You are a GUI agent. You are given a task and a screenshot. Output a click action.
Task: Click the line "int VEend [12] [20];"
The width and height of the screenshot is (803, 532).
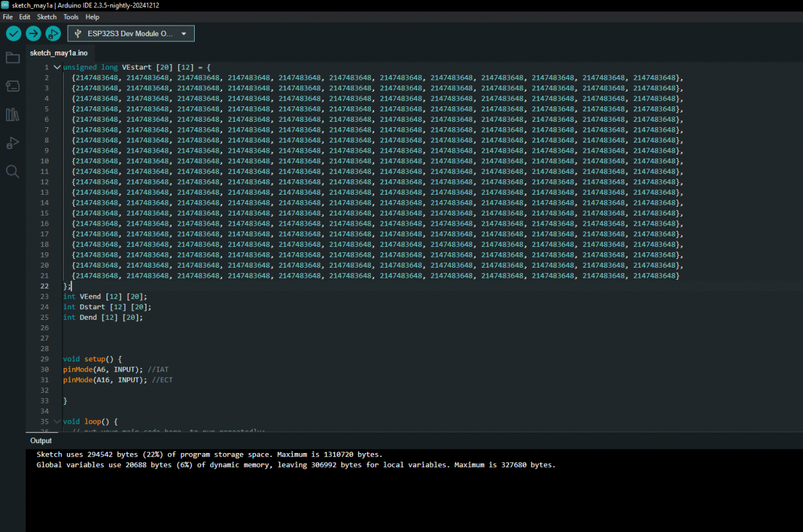[105, 296]
